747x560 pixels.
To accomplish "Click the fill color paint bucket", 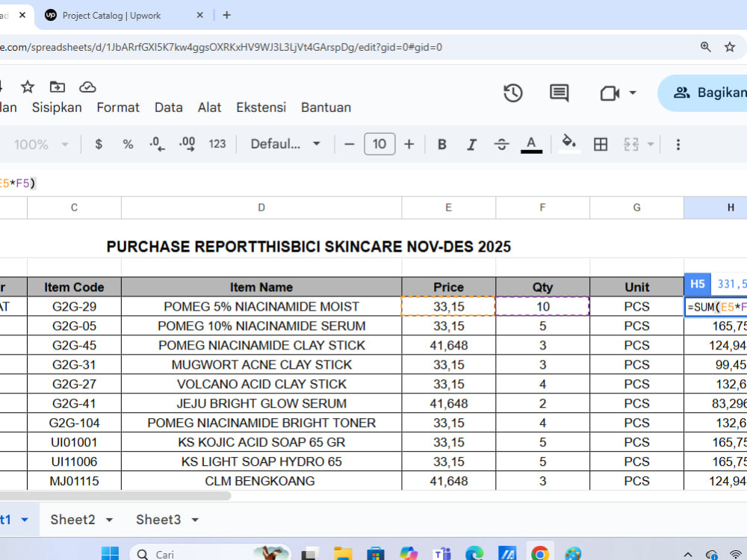I will (x=569, y=144).
